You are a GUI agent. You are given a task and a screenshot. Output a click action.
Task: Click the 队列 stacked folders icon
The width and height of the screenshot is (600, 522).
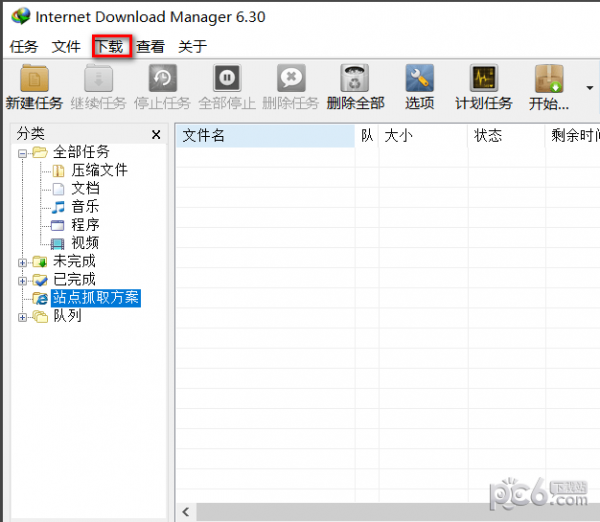(40, 316)
